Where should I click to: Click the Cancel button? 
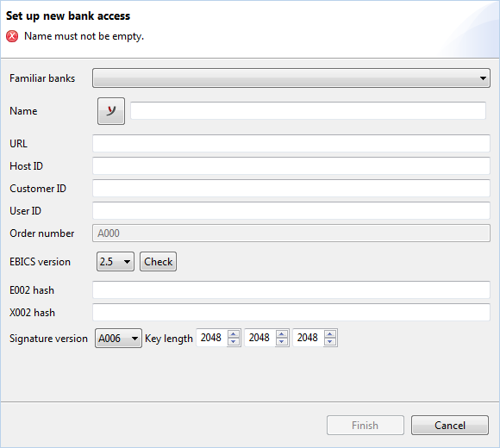point(450,425)
